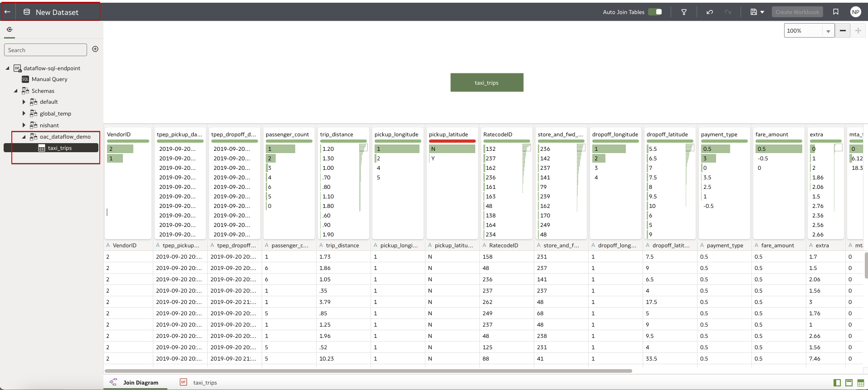The image size is (868, 390).
Task: Open the 100% zoom level dropdown
Action: click(828, 31)
